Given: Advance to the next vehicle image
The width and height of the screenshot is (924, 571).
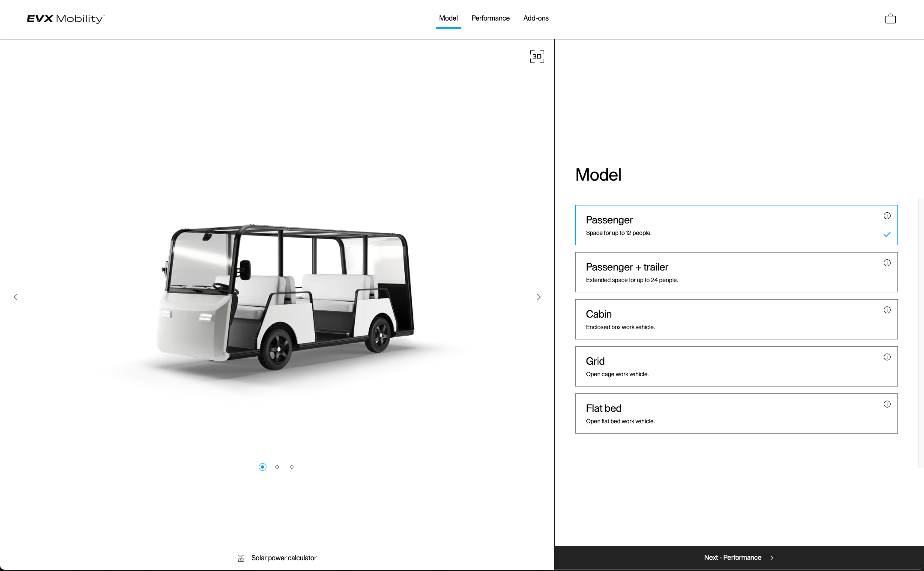Looking at the screenshot, I should [x=538, y=297].
